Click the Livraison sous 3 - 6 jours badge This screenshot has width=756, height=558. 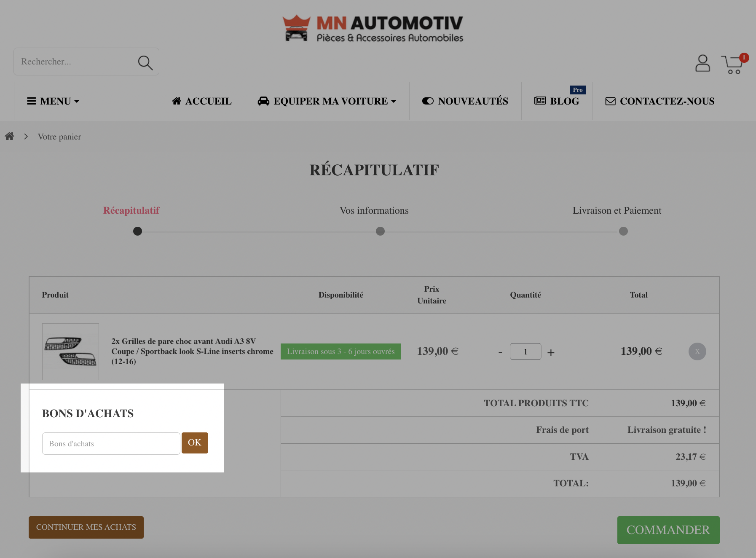pos(341,351)
